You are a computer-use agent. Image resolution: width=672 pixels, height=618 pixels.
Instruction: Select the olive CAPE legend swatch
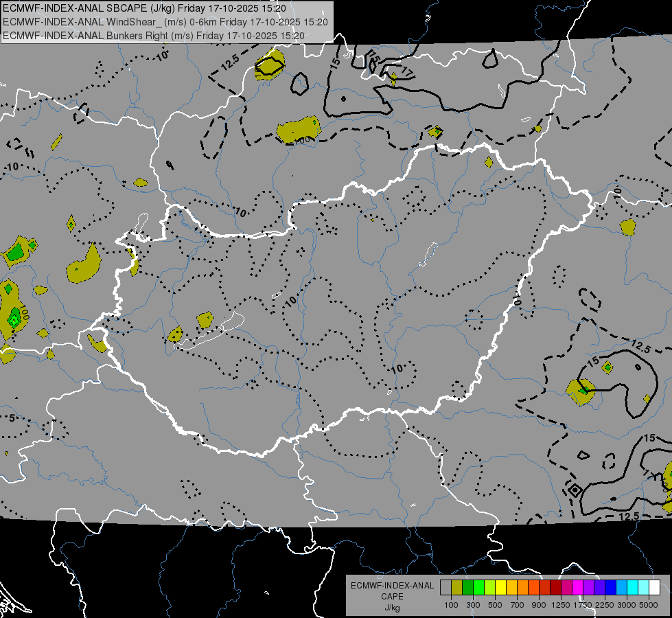(457, 587)
